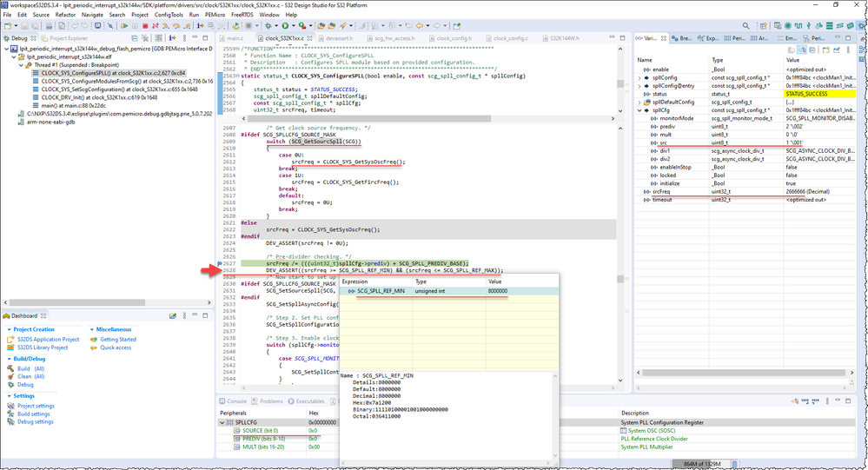Viewport: 868px width, 470px height.
Task: Click S32DS Application Project wizard icon
Action: click(11, 340)
